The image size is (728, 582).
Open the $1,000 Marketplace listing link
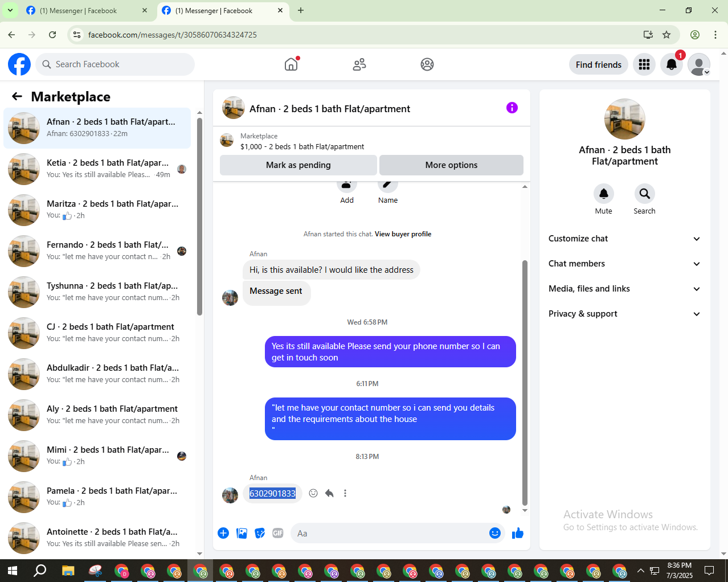tap(302, 146)
